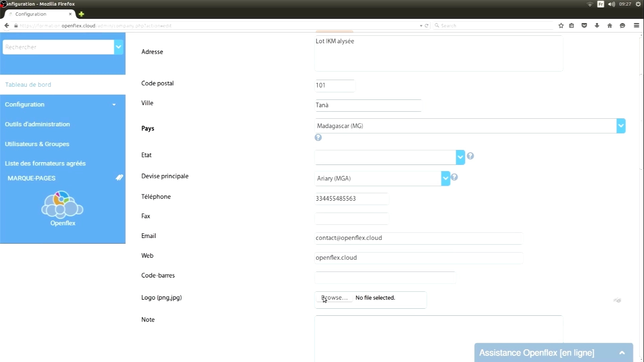Click help icon beside Devise principale
Screen dimensions: 644x362
click(454, 177)
